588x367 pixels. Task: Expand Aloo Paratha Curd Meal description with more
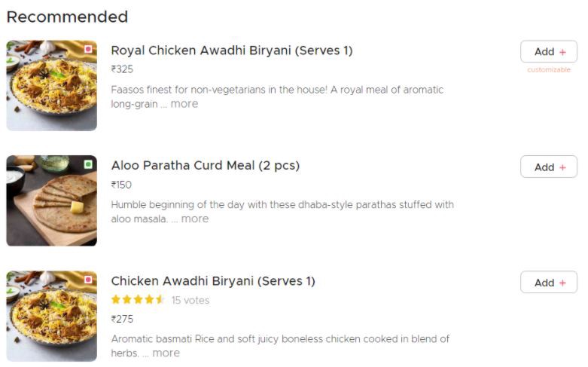[x=195, y=219]
